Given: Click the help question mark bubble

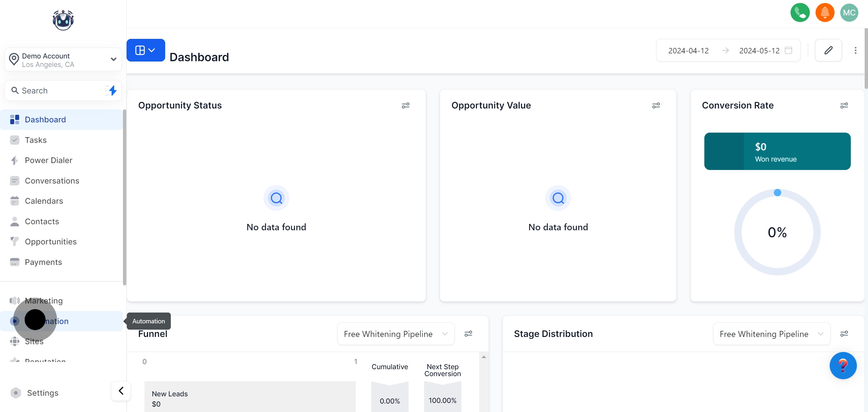Looking at the screenshot, I should 843,366.
